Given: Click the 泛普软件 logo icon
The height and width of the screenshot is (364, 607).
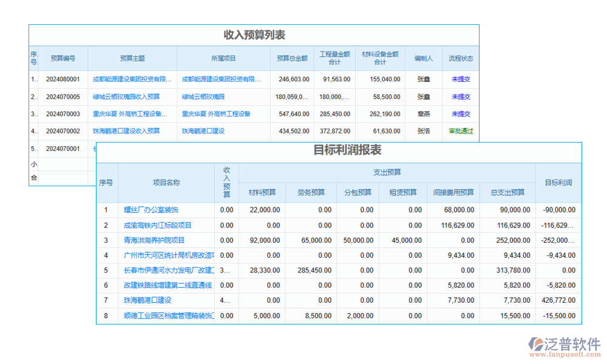Looking at the screenshot, I should coord(537,345).
